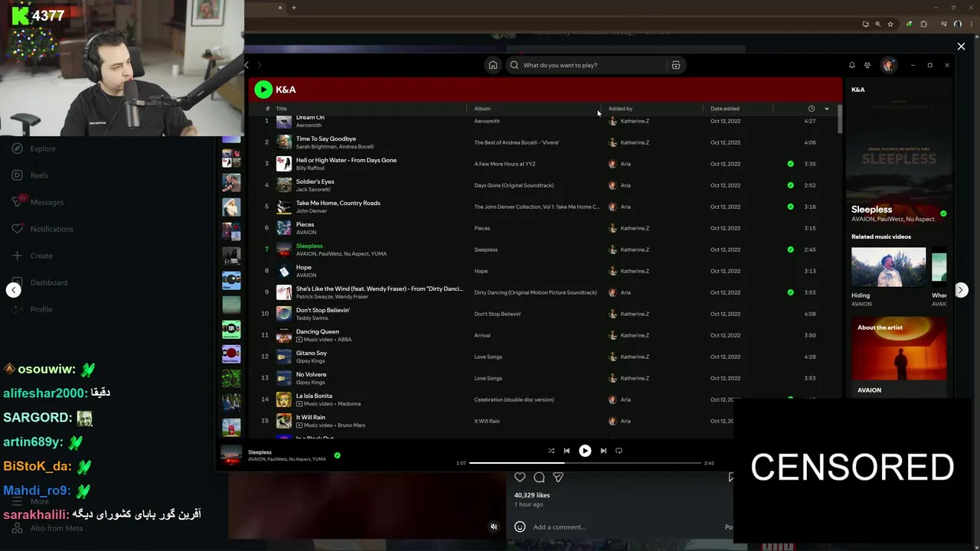
Task: Open view options dropdown arrow in track header
Action: [x=827, y=109]
